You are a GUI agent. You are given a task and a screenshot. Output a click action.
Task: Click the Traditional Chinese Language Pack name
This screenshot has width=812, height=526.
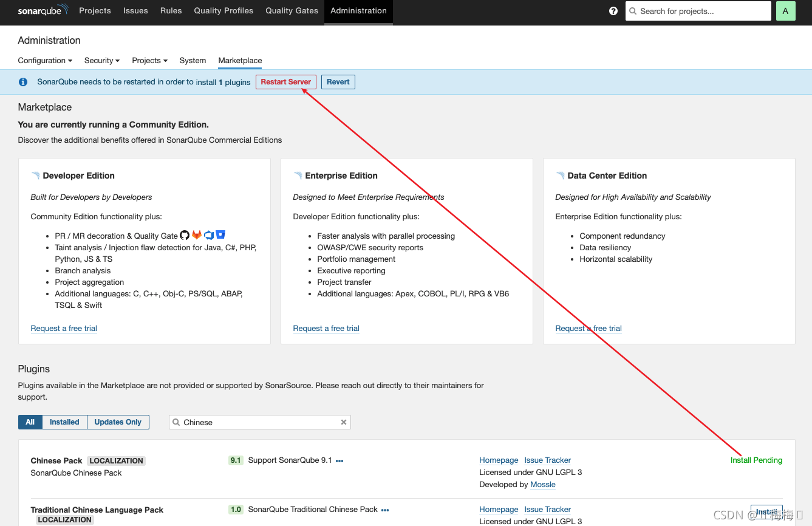[x=97, y=510]
